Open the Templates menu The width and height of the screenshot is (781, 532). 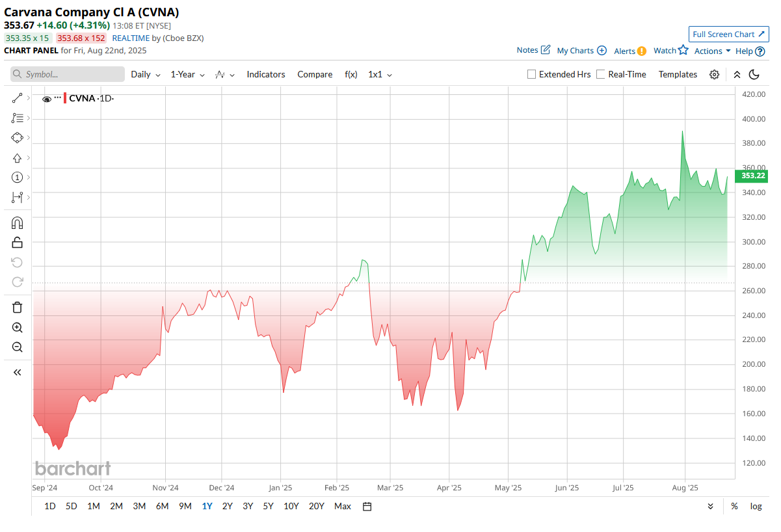click(678, 75)
